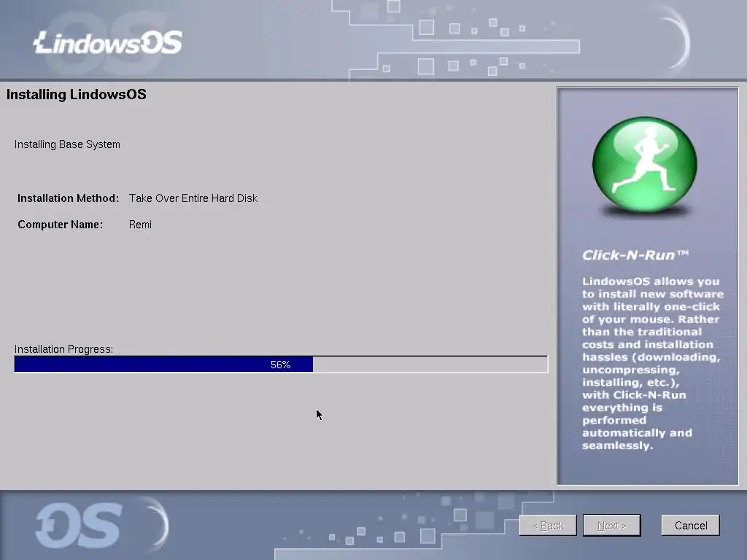Click the 'Installation Progress:' label
The image size is (747, 560).
tap(64, 349)
